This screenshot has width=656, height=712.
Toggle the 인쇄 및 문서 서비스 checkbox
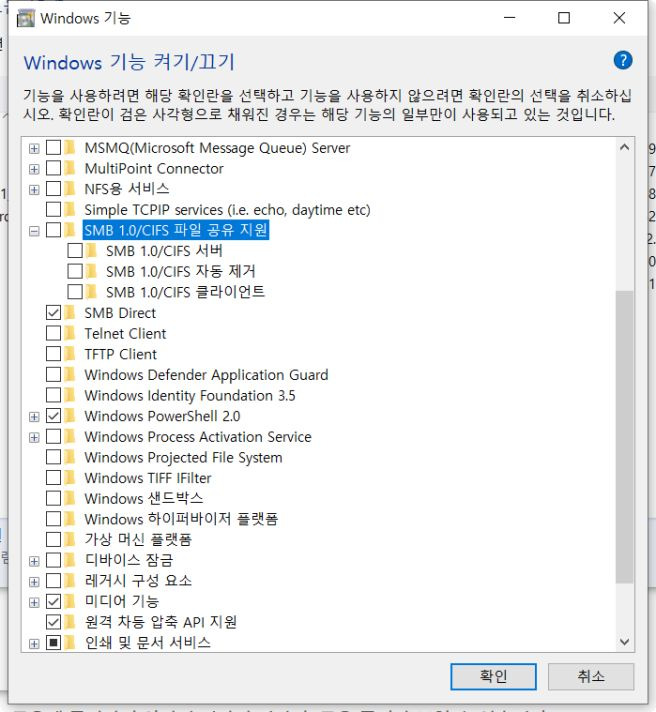click(x=53, y=643)
